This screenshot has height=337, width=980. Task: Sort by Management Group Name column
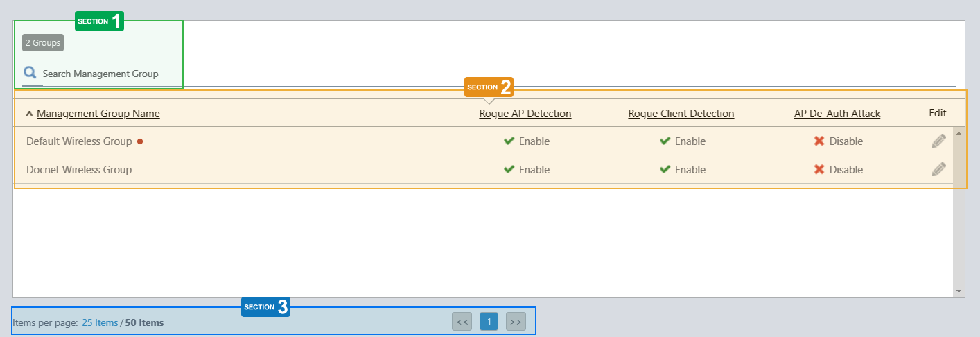[x=98, y=114]
